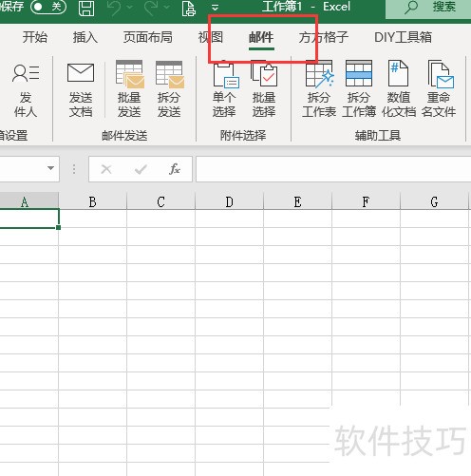Toggle the AutoSave switch
This screenshot has width=471, height=476.
[x=48, y=7]
